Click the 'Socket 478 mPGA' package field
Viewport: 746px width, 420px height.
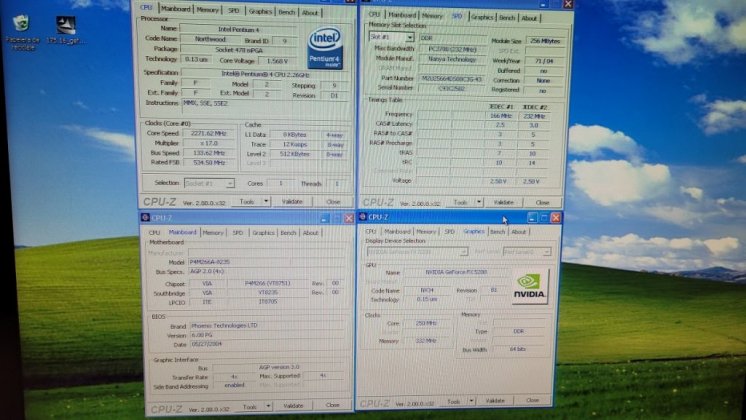click(x=239, y=49)
